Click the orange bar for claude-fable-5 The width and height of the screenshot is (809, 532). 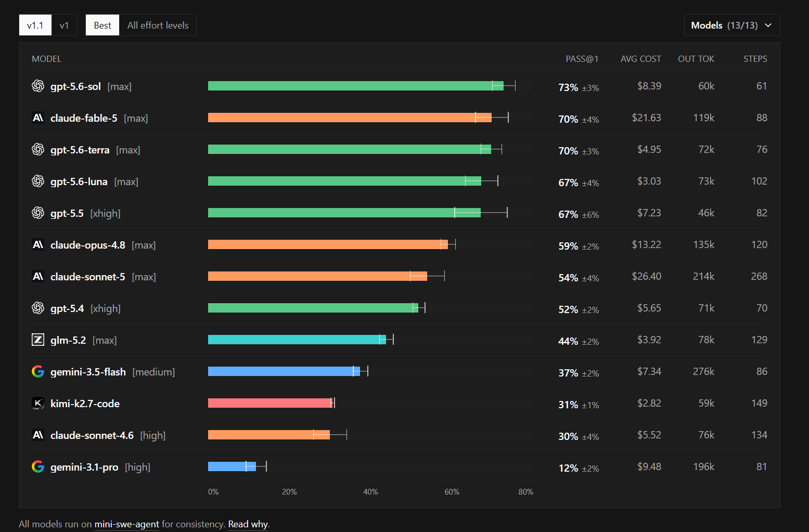[350, 118]
